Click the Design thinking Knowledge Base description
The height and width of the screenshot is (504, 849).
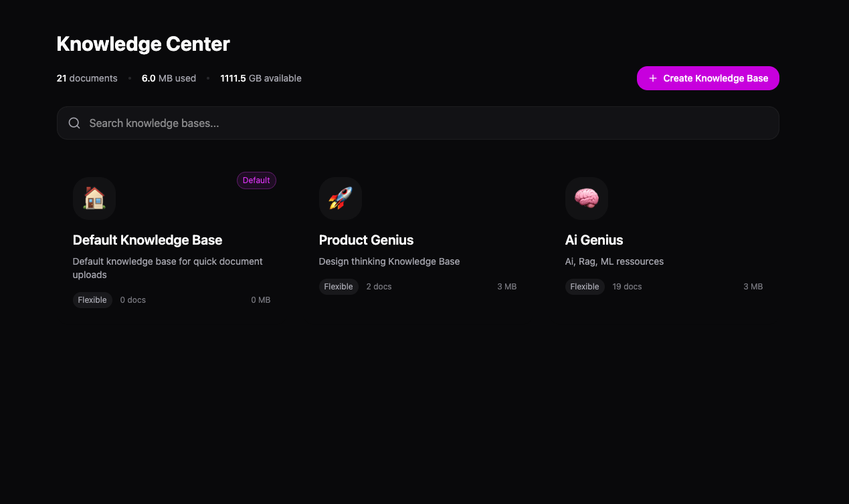tap(389, 261)
